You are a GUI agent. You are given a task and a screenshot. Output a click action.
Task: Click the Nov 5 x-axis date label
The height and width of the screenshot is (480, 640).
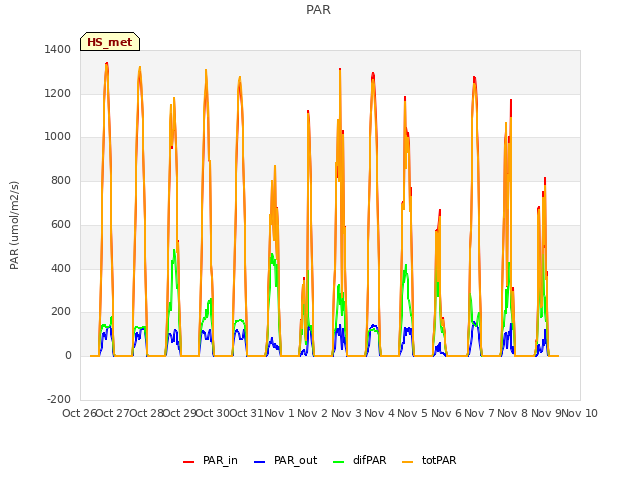point(413,413)
